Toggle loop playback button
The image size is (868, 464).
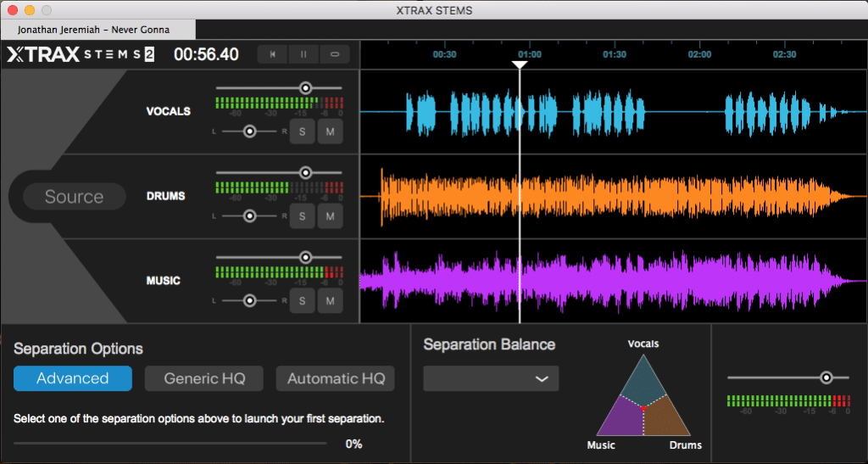click(x=334, y=54)
